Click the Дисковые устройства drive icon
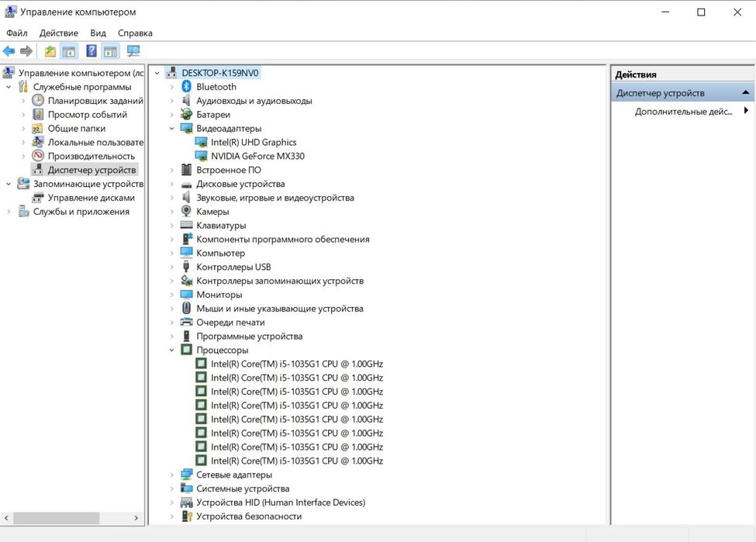 coord(186,184)
